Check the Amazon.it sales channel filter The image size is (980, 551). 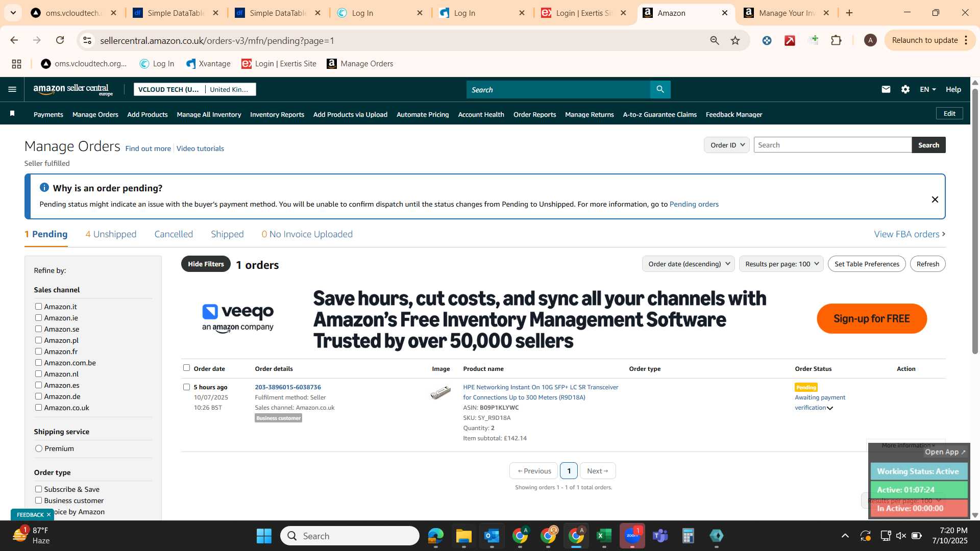pyautogui.click(x=38, y=306)
